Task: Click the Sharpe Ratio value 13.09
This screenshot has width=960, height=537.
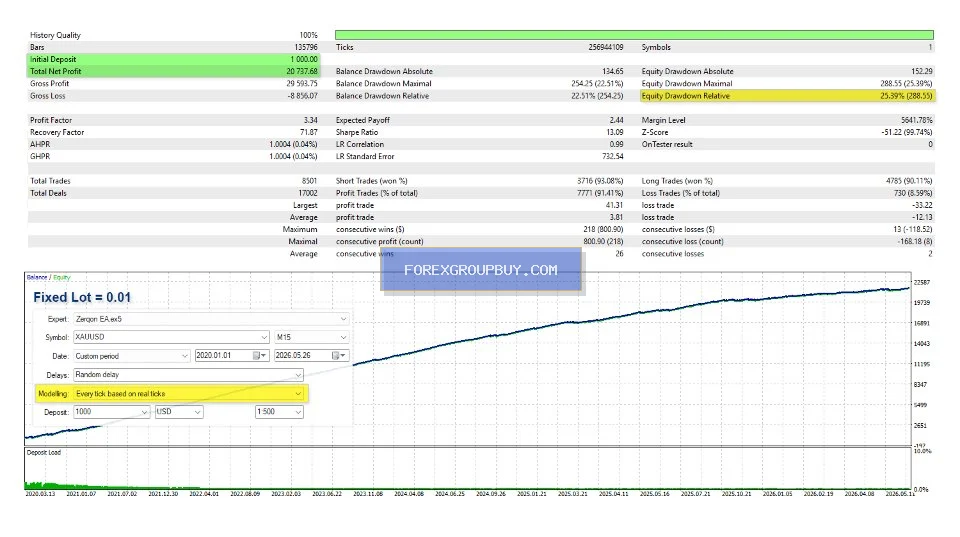Action: pos(615,132)
